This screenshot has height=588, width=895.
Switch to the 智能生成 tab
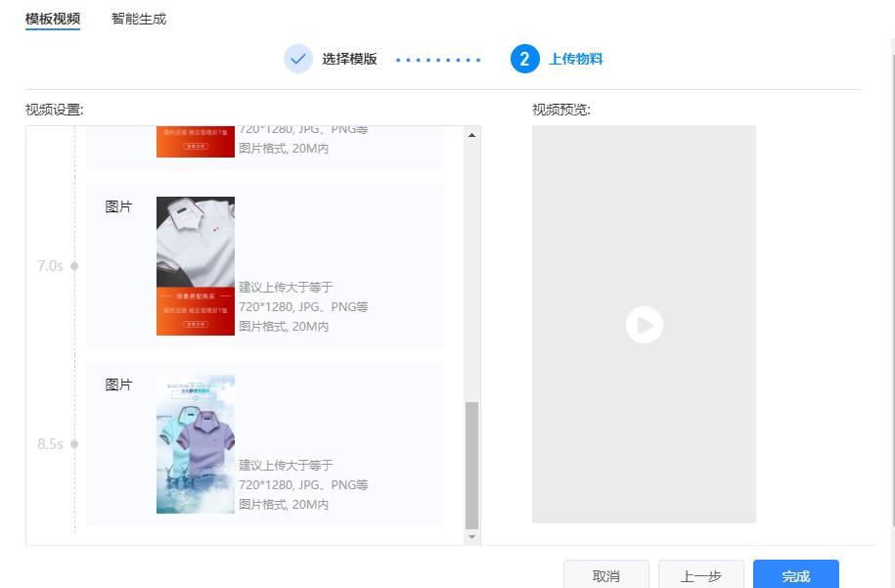pyautogui.click(x=138, y=18)
